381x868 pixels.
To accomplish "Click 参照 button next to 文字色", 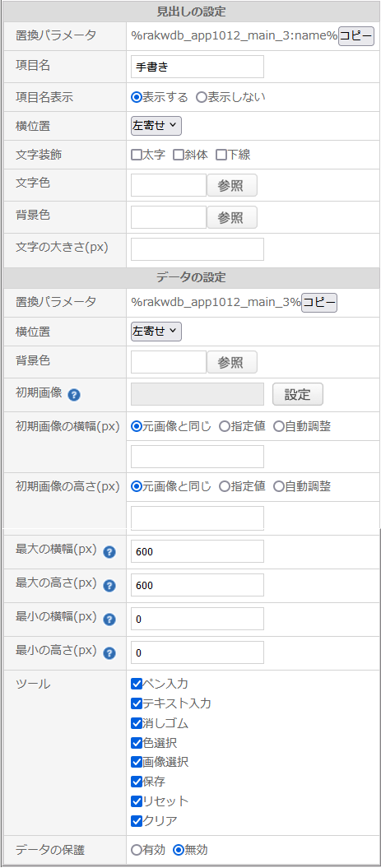I will (x=232, y=185).
